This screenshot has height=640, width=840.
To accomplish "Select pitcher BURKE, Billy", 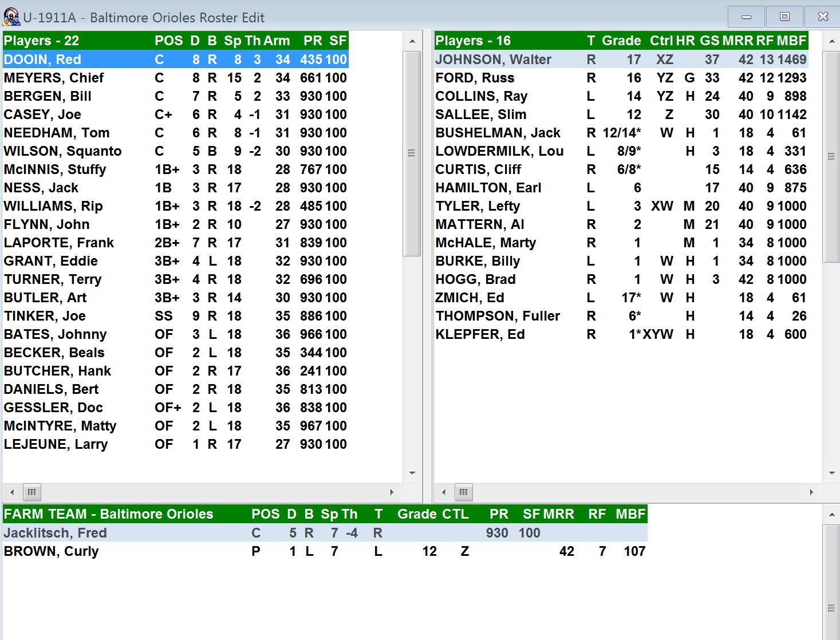I will 621,261.
